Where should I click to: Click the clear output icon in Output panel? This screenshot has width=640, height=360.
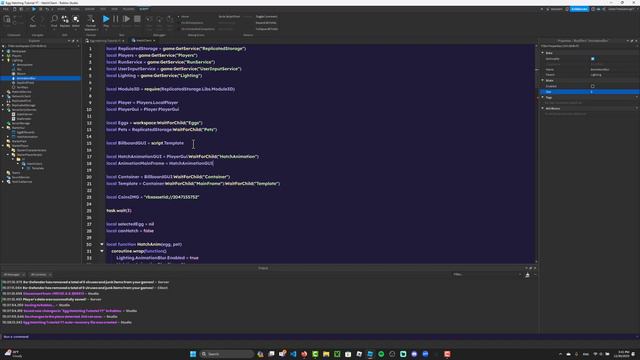click(x=527, y=275)
